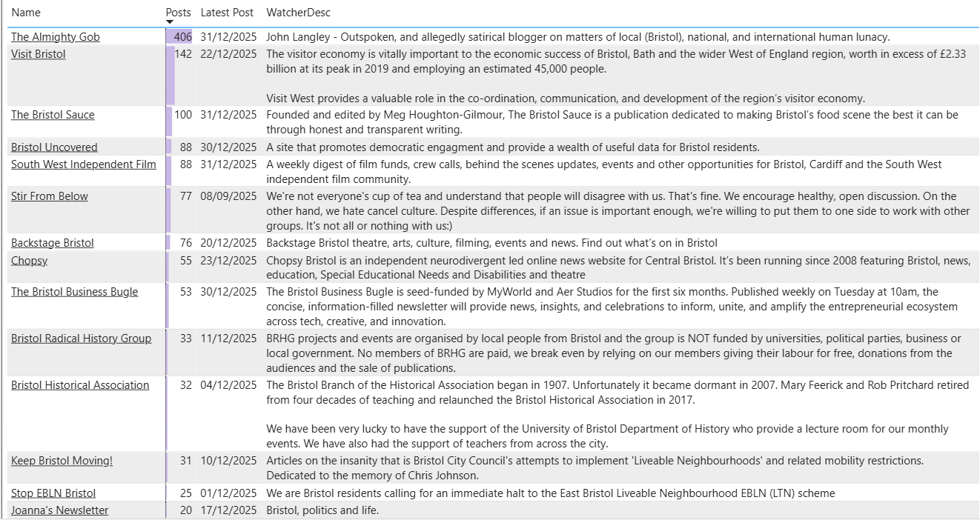Follow the Keep Bristol Moving! link
This screenshot has width=980, height=520.
click(x=62, y=461)
